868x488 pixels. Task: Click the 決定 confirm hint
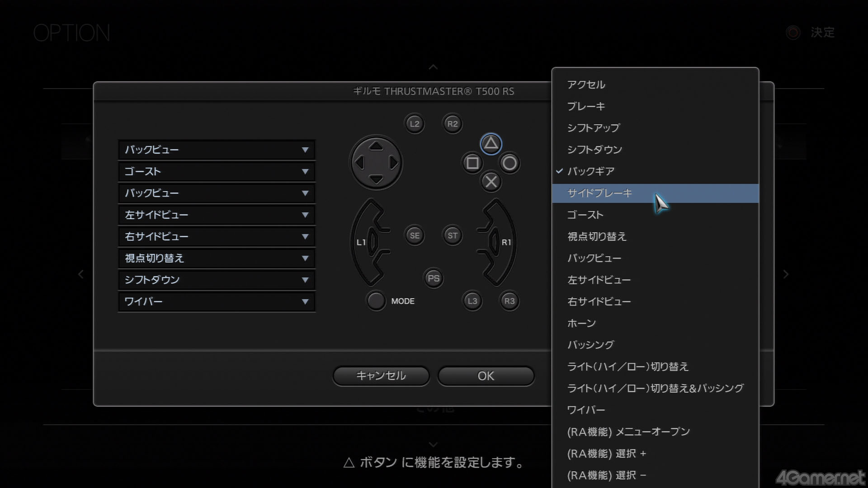(811, 33)
